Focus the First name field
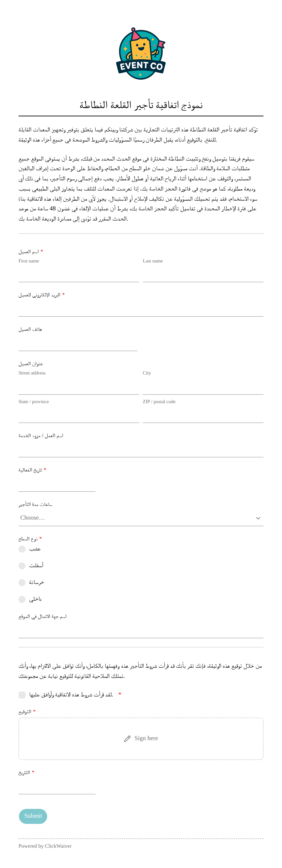The height and width of the screenshot is (868, 282). (79, 274)
